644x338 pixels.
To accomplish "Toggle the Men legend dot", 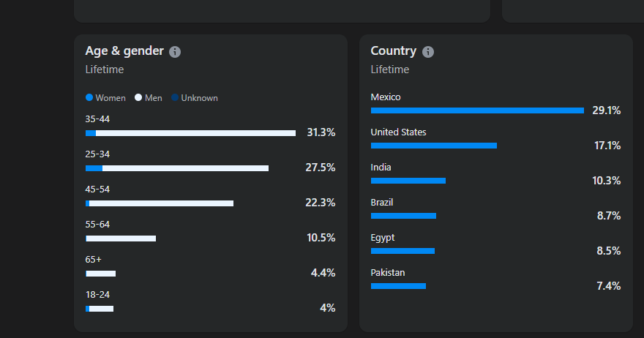I will [138, 97].
